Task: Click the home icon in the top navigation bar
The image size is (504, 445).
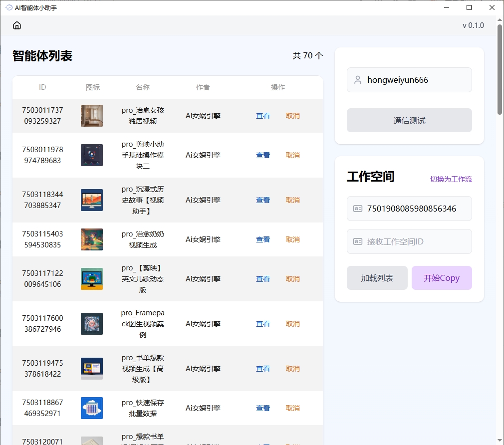Action: coord(17,25)
